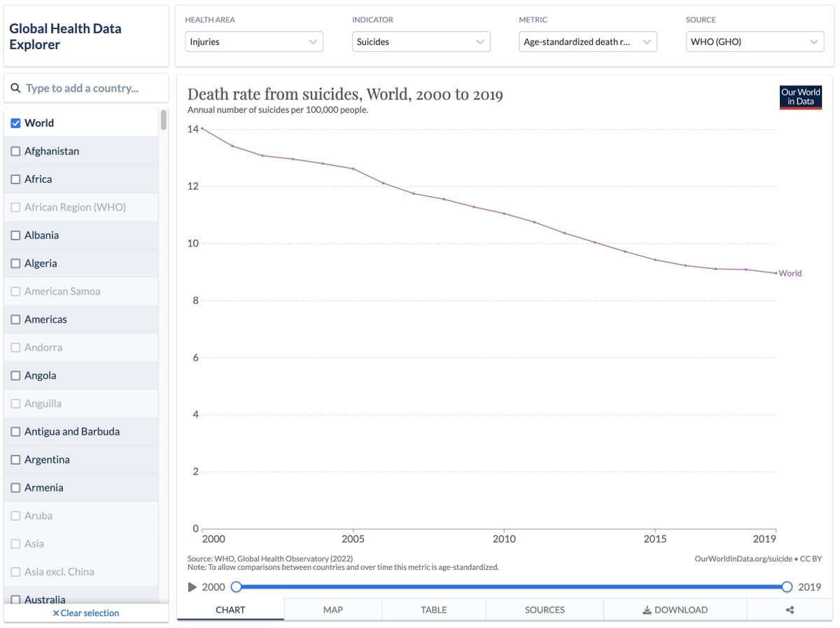Click the search magnifier icon
Viewport: 840px width, 628px height.
tap(15, 88)
